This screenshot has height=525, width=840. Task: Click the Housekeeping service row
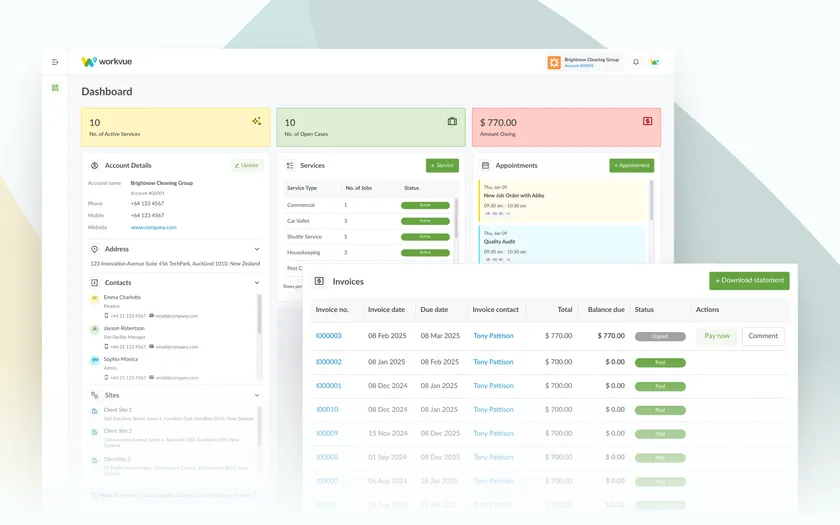(369, 252)
